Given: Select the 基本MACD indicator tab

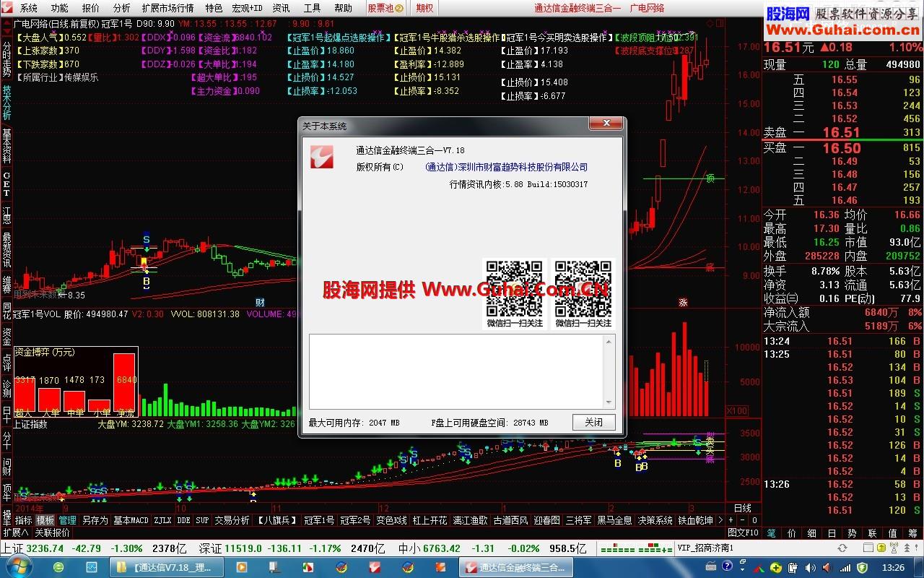Looking at the screenshot, I should coord(131,520).
